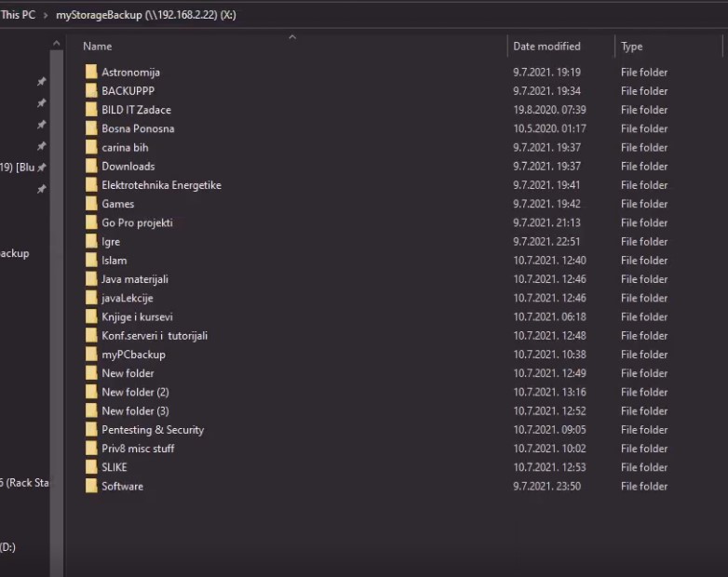Click date 9.7.2021. 23:50 cell
This screenshot has height=577, width=728.
(x=546, y=487)
